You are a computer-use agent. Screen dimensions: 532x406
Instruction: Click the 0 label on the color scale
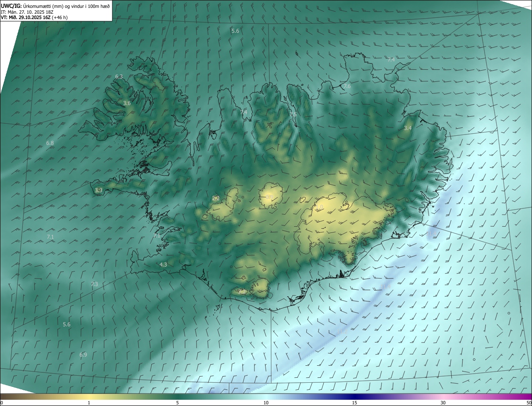coord(2,403)
